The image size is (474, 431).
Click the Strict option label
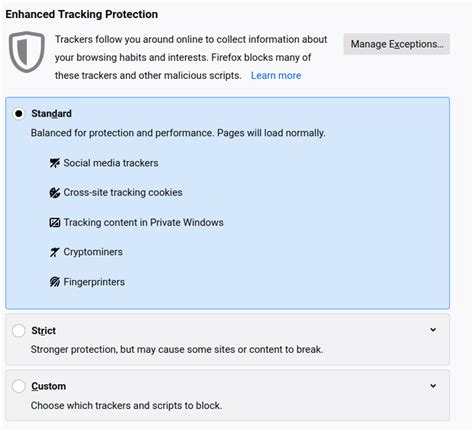point(43,331)
